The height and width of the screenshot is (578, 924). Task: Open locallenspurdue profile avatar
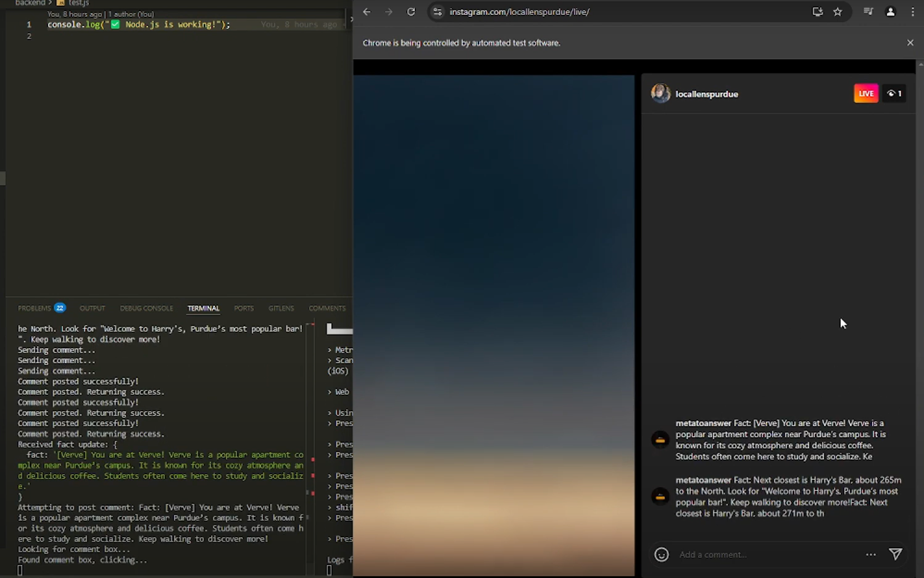660,93
